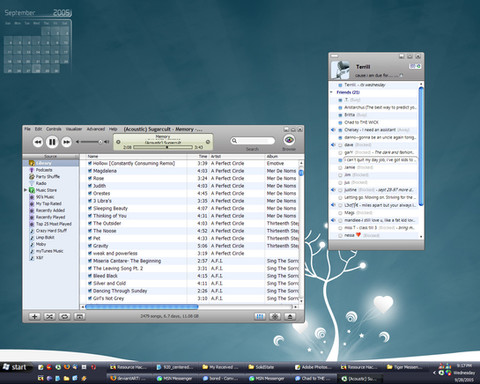Click the iTunes search field
This screenshot has height=384, width=480.
pyautogui.click(x=253, y=141)
